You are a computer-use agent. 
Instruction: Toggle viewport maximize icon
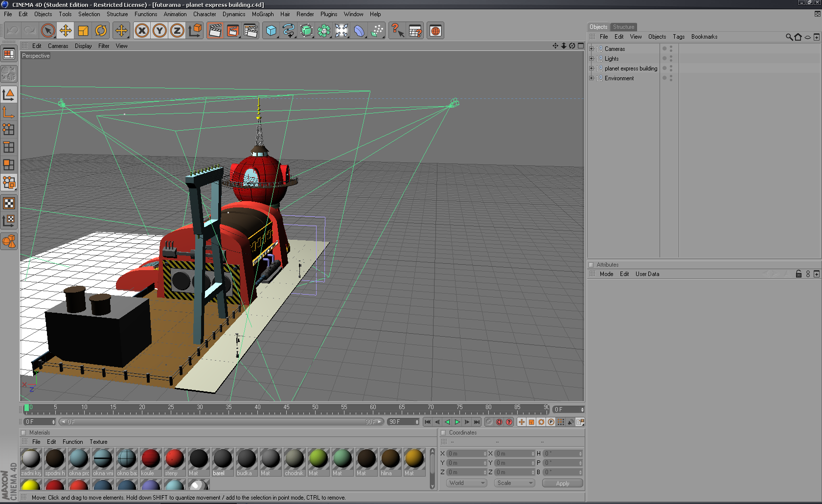[581, 46]
